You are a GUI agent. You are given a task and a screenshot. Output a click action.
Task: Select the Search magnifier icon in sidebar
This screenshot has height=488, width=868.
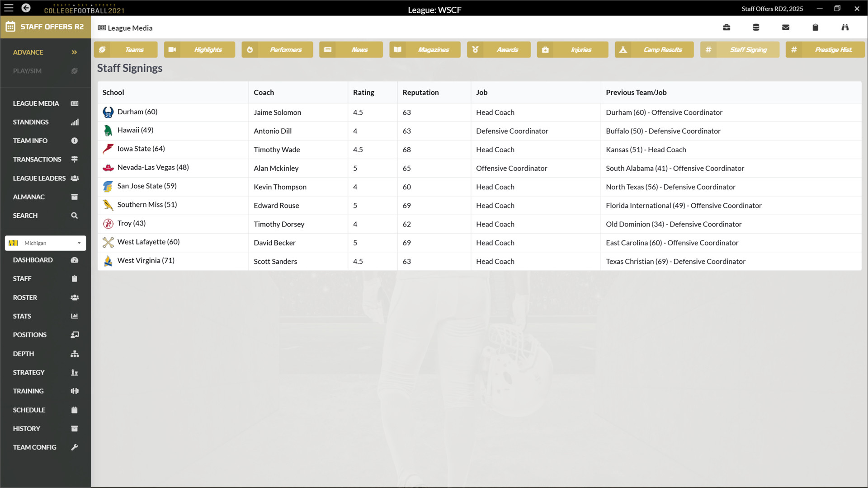(74, 216)
